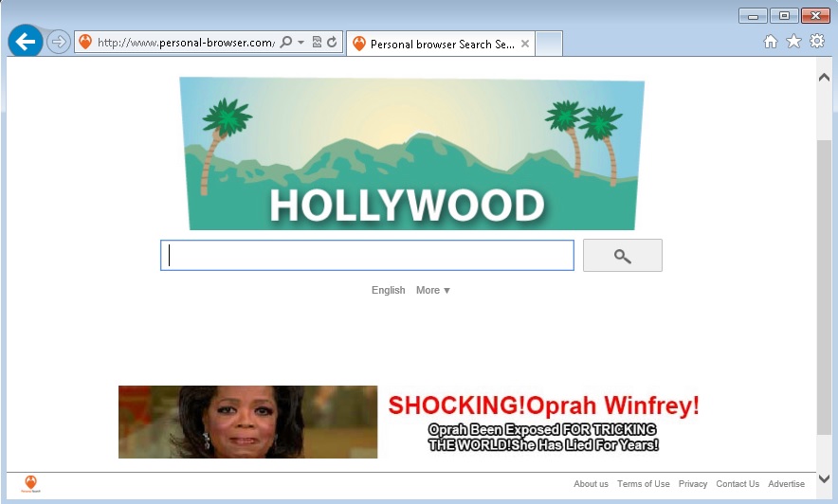Open the About us footer link

pos(591,484)
